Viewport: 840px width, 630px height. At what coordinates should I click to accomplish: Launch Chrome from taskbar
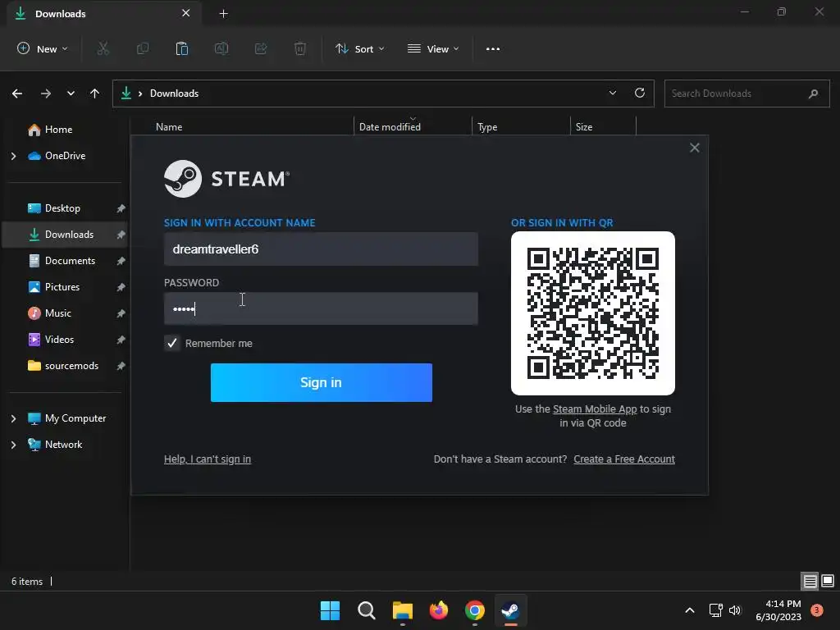click(475, 610)
